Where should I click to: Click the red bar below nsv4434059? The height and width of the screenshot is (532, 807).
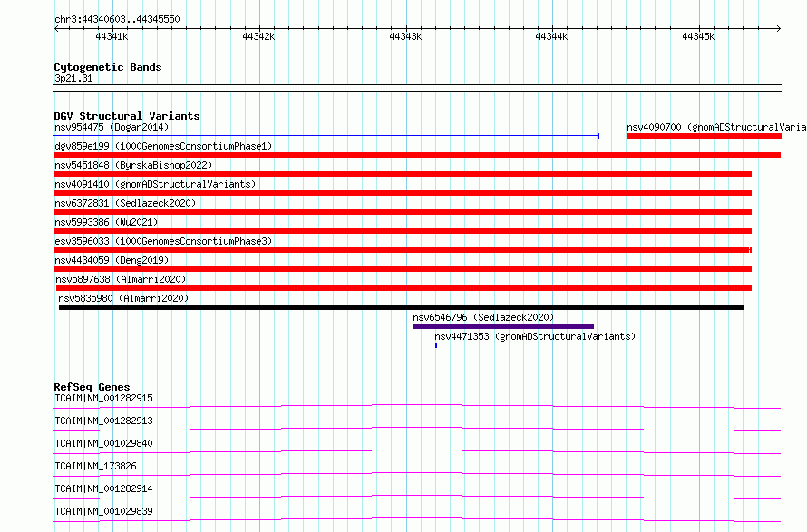[x=403, y=269]
